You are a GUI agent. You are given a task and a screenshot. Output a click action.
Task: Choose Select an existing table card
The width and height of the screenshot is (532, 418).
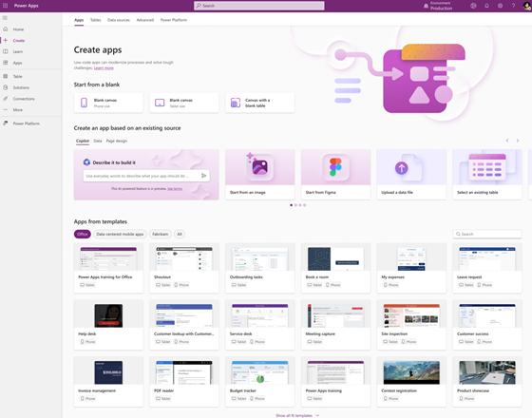pyautogui.click(x=487, y=175)
